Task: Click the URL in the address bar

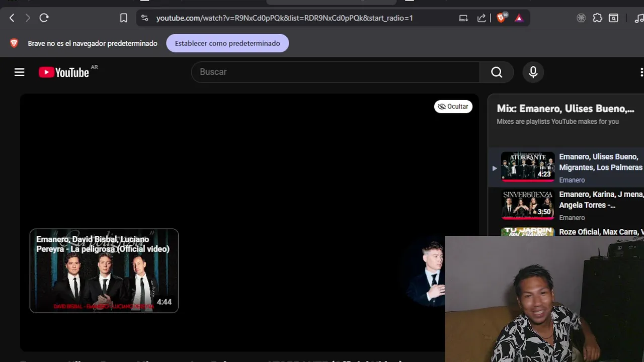Action: tap(285, 18)
